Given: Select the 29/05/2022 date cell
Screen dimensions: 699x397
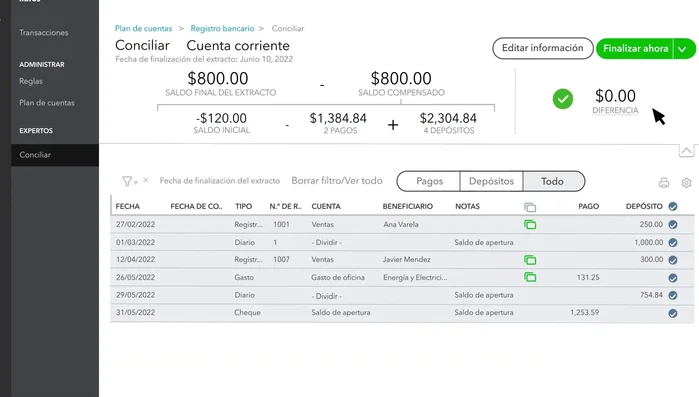Looking at the screenshot, I should pyautogui.click(x=136, y=295).
